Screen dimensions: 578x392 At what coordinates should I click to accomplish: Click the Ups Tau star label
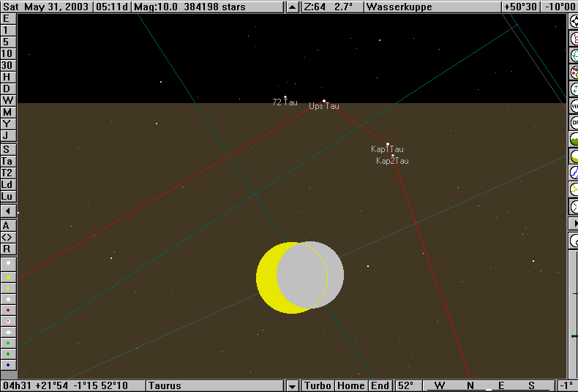324,106
